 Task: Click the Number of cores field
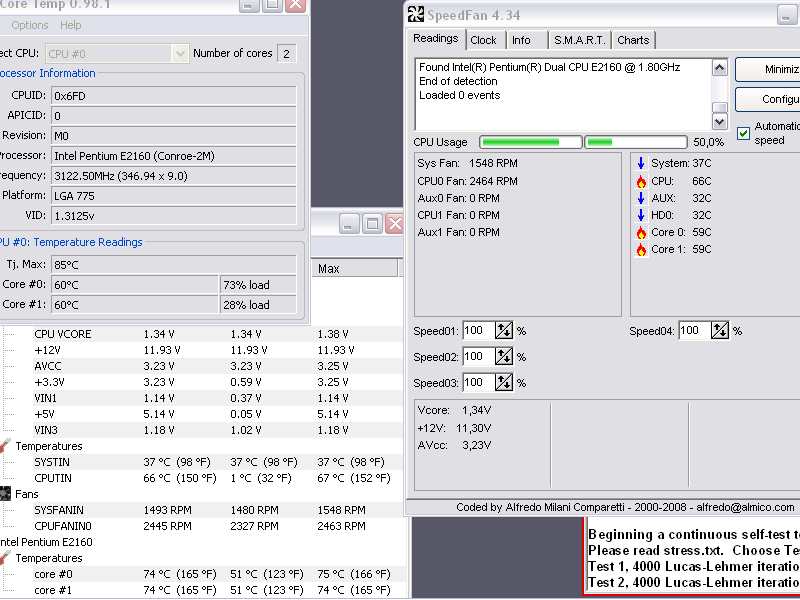(286, 54)
